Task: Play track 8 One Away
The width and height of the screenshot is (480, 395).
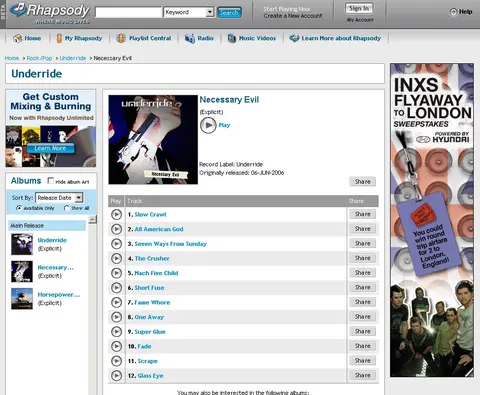Action: tap(116, 317)
